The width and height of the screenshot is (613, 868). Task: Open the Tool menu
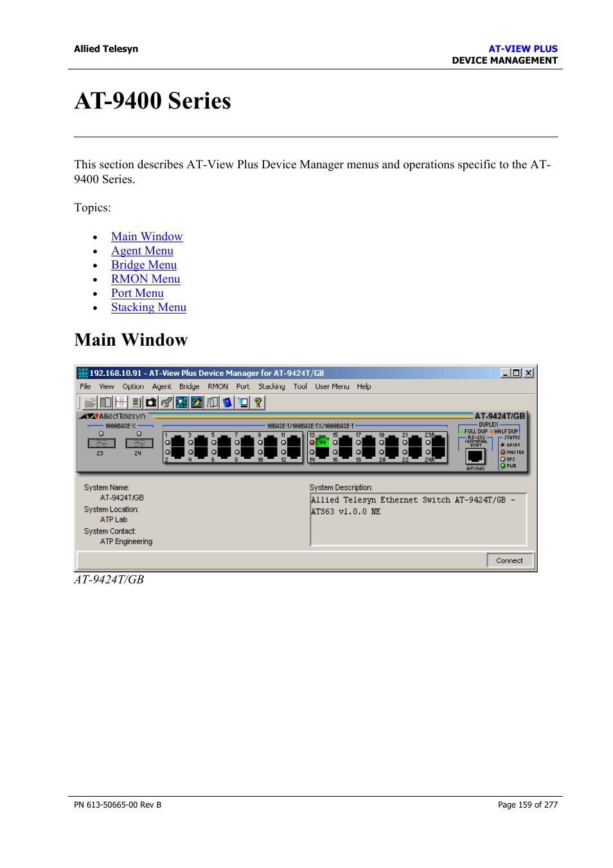pos(300,386)
